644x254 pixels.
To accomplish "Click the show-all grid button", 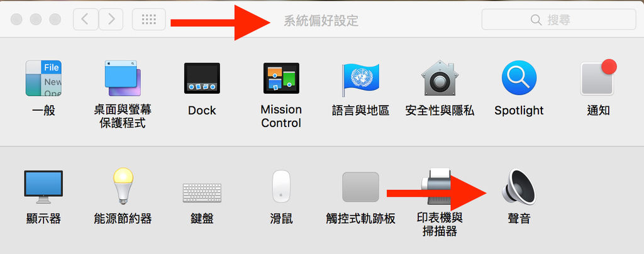I will coord(148,19).
